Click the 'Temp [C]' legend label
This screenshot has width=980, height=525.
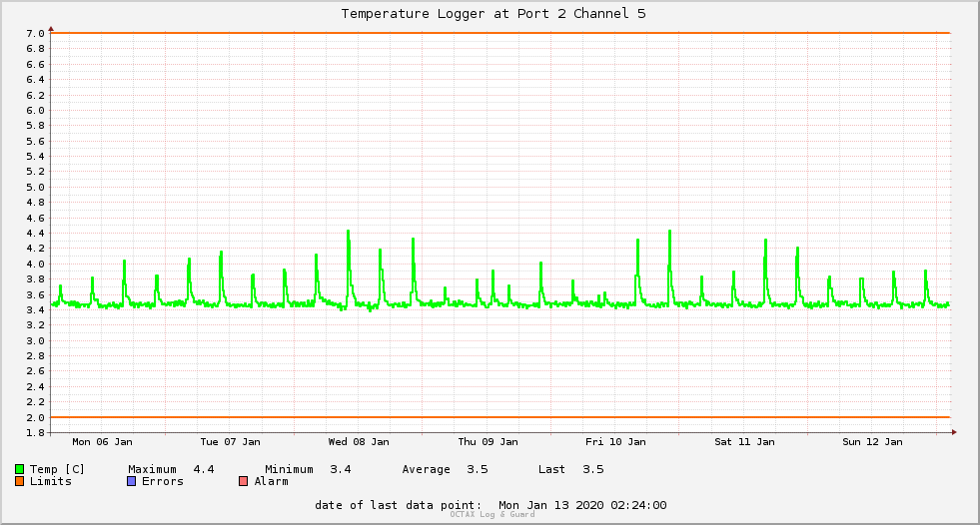(57, 469)
